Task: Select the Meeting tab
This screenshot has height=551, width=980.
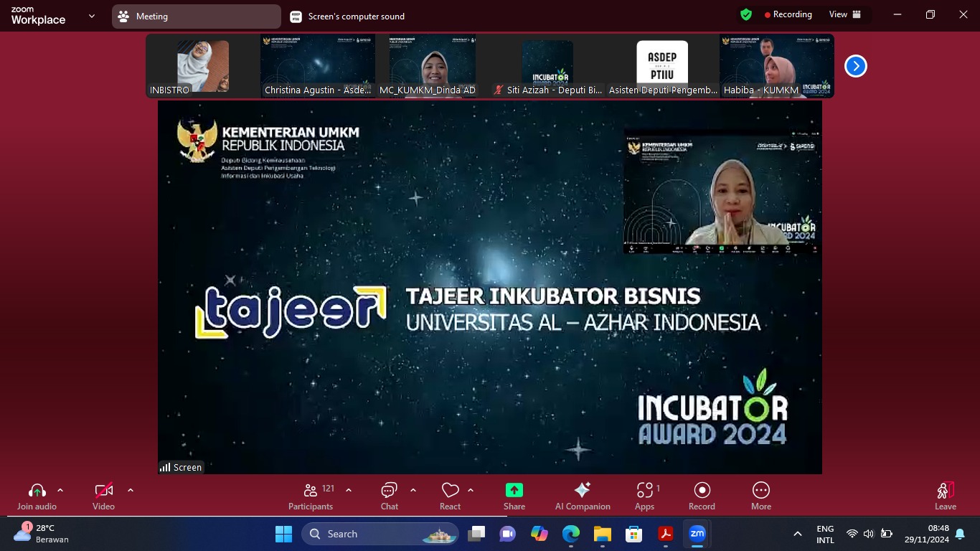Action: [197, 17]
